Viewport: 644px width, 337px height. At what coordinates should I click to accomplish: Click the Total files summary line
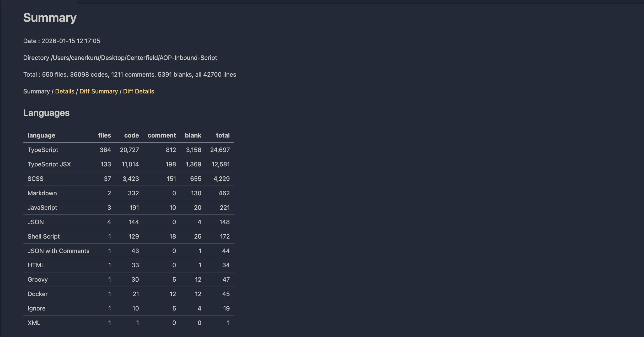(x=130, y=75)
